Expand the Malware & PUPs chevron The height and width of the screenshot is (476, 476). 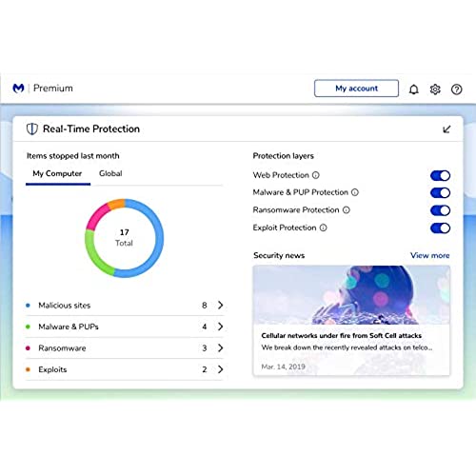coord(221,327)
